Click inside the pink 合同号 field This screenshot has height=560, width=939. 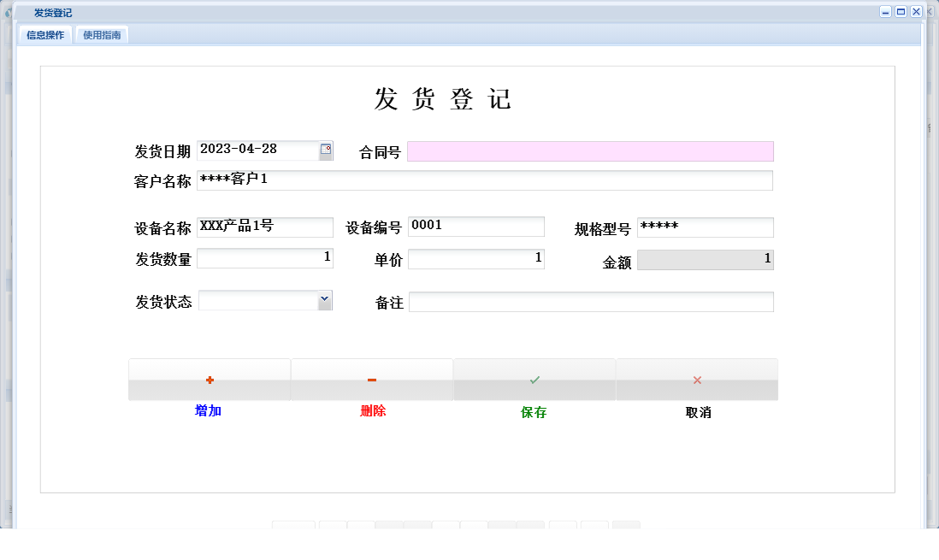point(590,150)
